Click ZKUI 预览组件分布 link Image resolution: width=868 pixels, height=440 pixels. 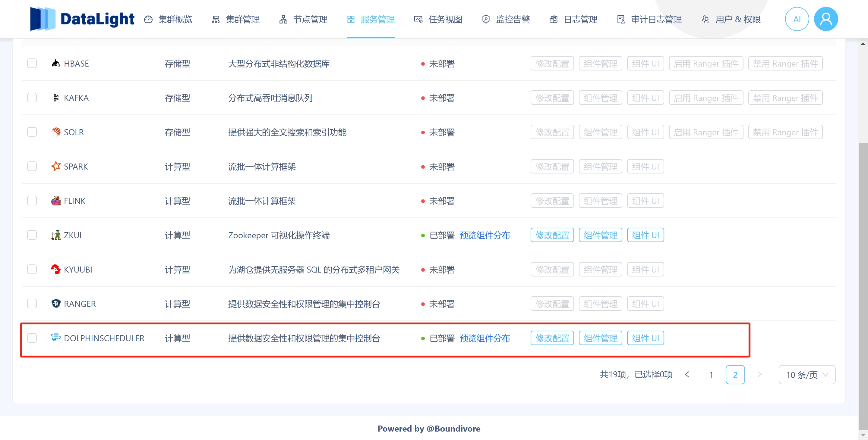[485, 235]
